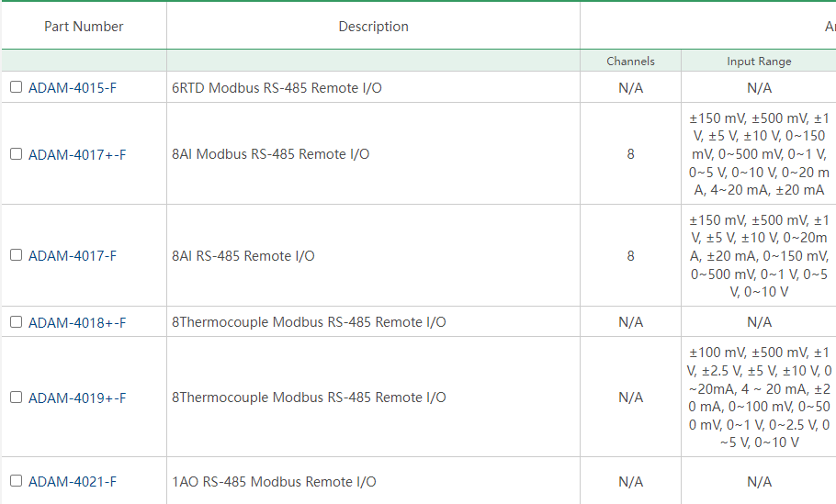Screen dimensions: 836x504
Task: Follow the ADAM-4017-F link
Action: pyautogui.click(x=73, y=256)
